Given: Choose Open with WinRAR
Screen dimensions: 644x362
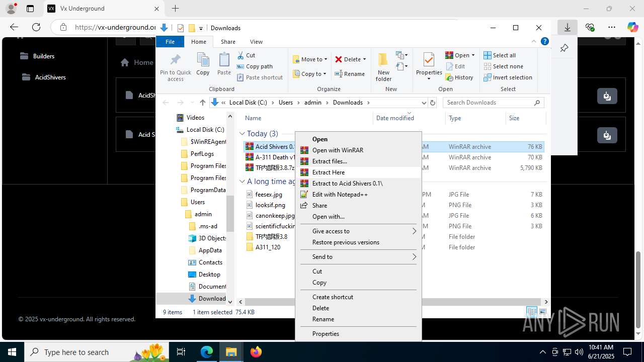Looking at the screenshot, I should 358,150.
